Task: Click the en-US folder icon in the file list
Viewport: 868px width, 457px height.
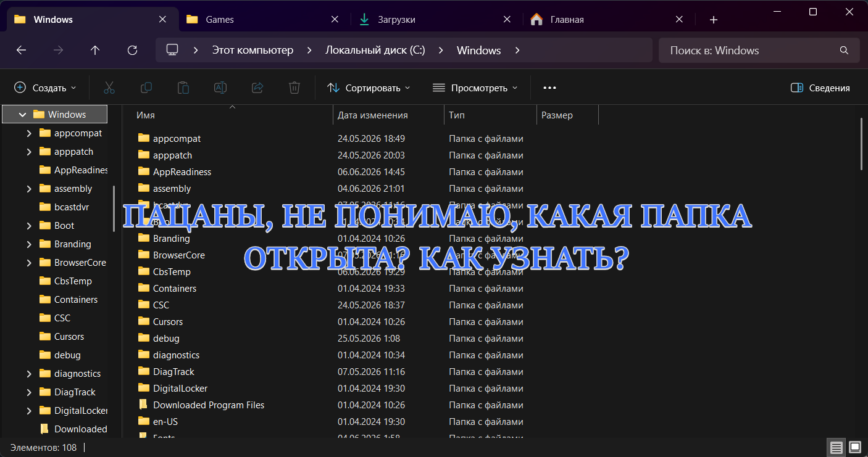Action: pyautogui.click(x=144, y=421)
